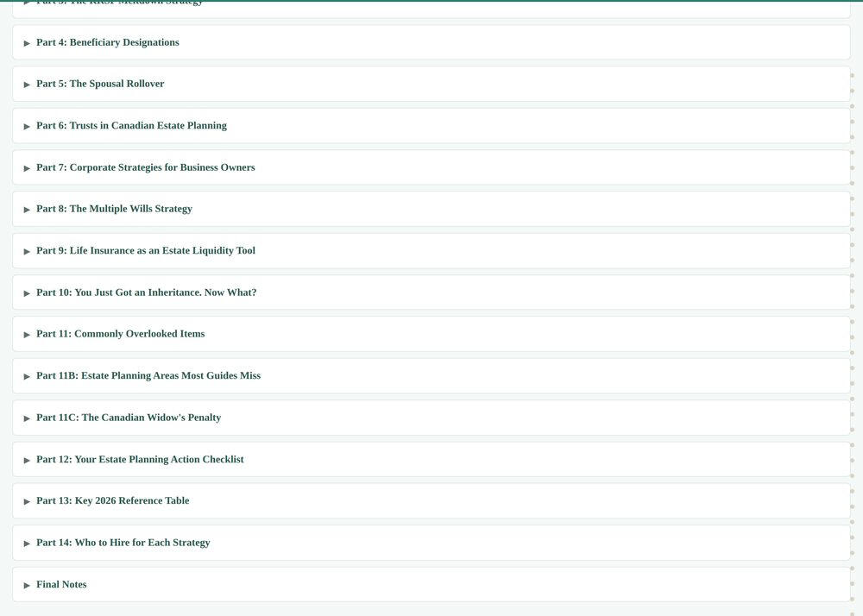Click disclosure arrow for Part 7 Corporate Strategies

(27, 168)
